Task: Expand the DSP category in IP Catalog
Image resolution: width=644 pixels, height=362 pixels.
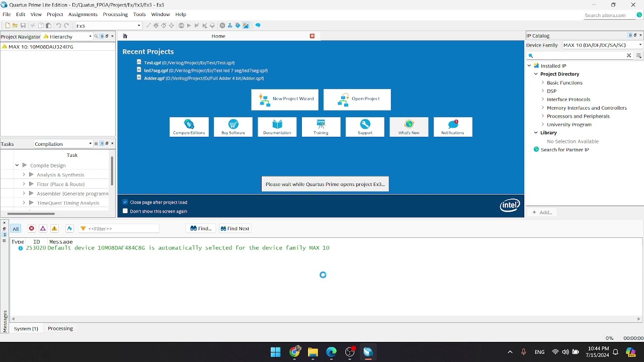Action: pyautogui.click(x=542, y=91)
